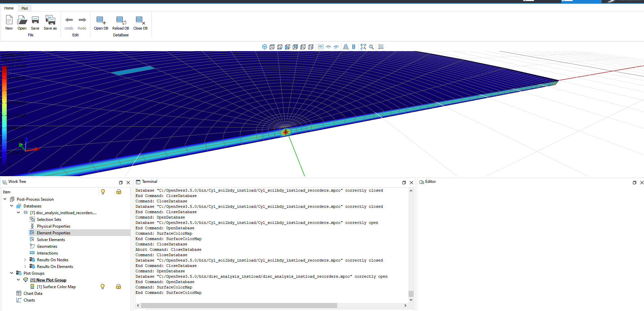The height and width of the screenshot is (311, 644).
Task: Collapse the Post-Process Session node
Action: pyautogui.click(x=5, y=199)
